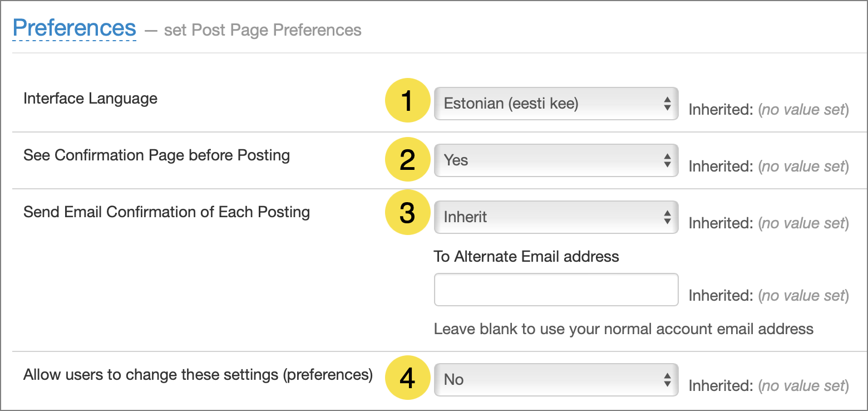Focus the Alternate Email address field
This screenshot has width=868, height=411.
(x=555, y=290)
